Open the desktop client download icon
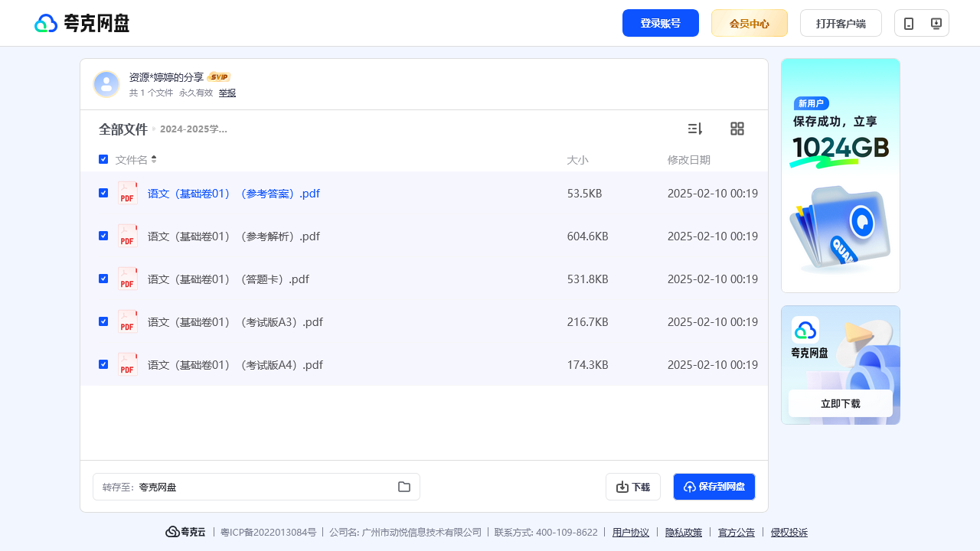 click(936, 24)
